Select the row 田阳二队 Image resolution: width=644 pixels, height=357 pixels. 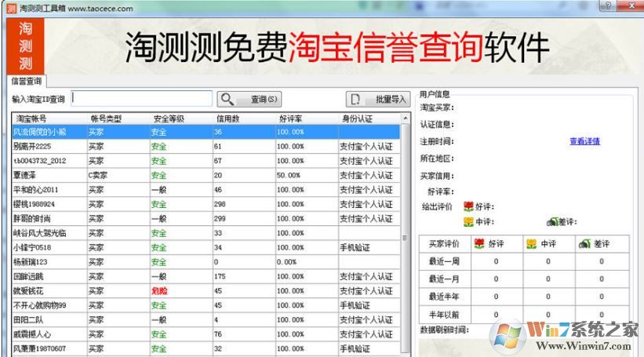coord(206,319)
